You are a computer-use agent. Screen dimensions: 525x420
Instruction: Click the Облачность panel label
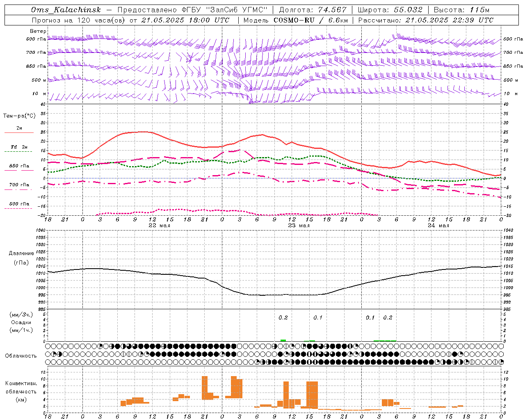coord(21,356)
